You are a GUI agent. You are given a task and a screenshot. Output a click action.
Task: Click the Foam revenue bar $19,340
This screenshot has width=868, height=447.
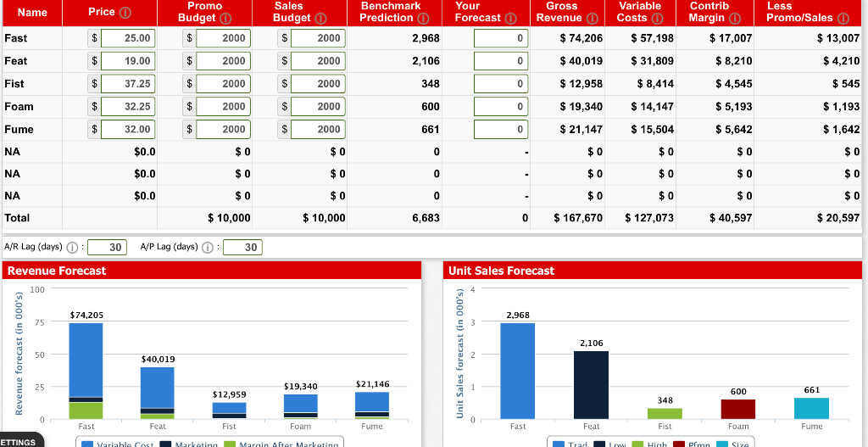(x=301, y=406)
